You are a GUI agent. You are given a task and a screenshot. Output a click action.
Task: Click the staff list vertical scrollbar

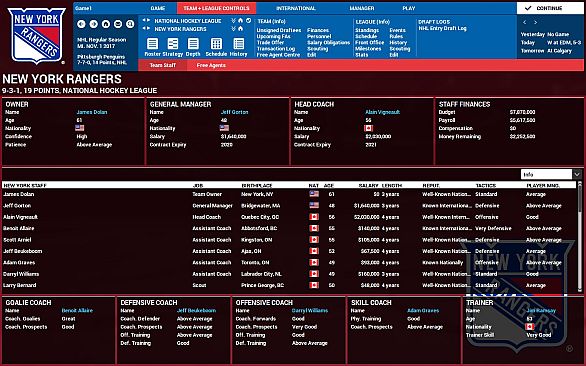(x=579, y=236)
